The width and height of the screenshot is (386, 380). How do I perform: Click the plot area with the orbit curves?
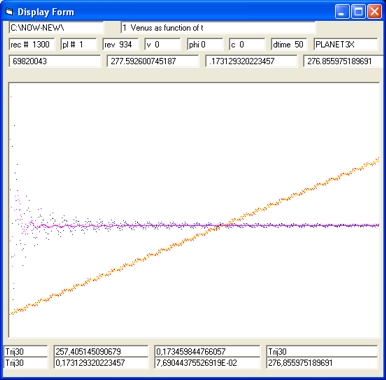(194, 210)
